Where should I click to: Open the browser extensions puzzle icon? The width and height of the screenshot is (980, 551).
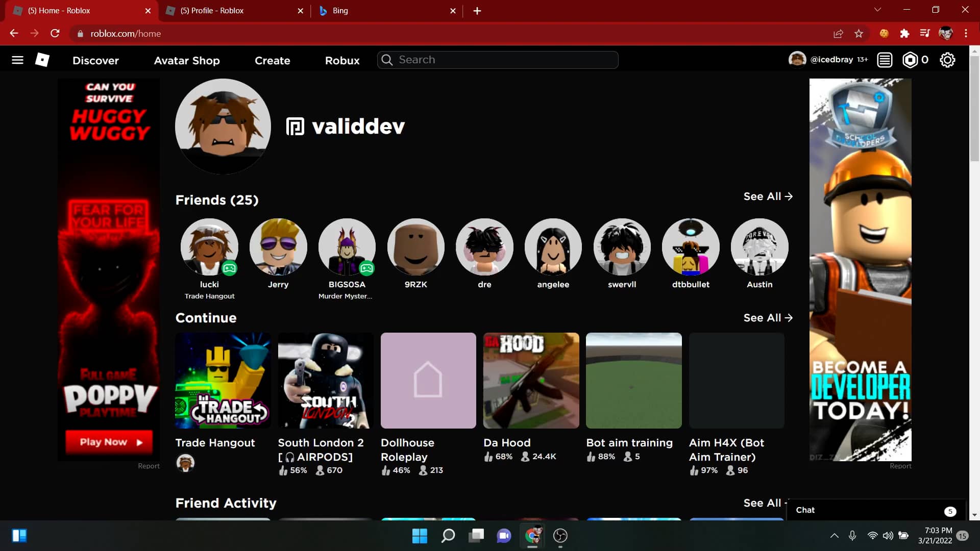(x=904, y=34)
